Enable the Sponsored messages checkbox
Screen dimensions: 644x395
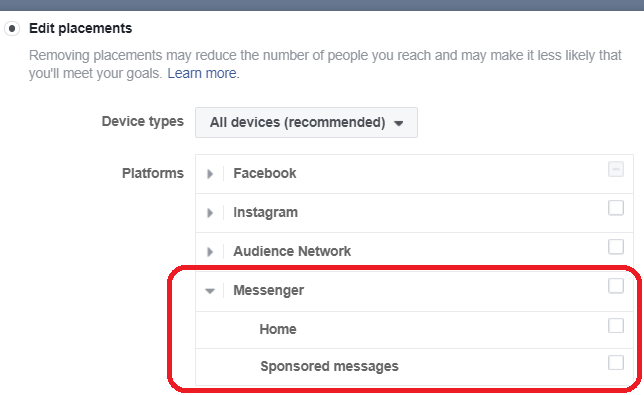[x=616, y=362]
